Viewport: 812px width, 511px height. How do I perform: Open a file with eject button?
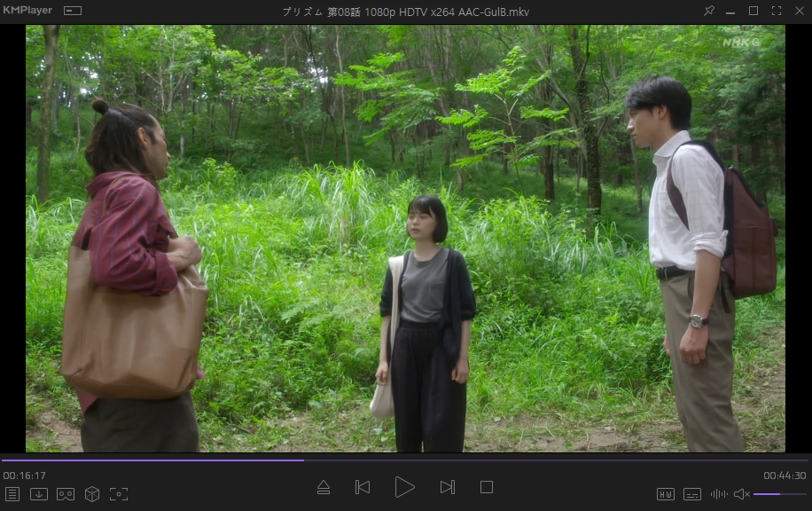(324, 487)
